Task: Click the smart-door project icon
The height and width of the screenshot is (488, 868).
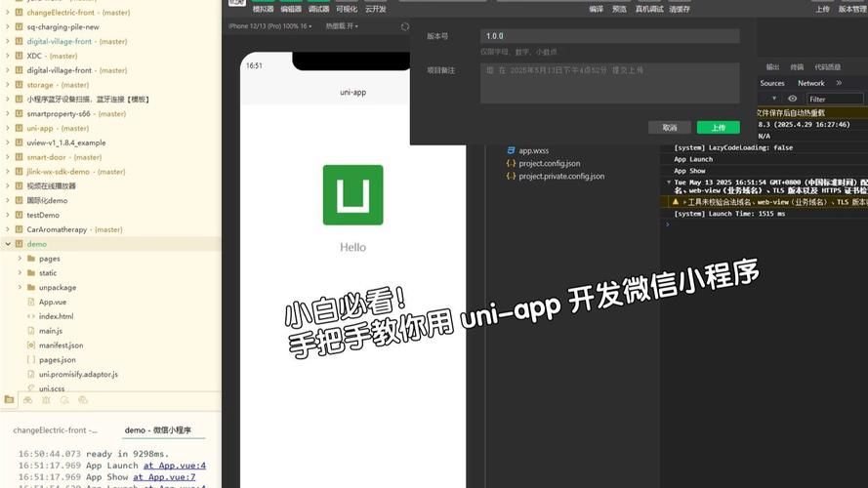Action: click(19, 157)
